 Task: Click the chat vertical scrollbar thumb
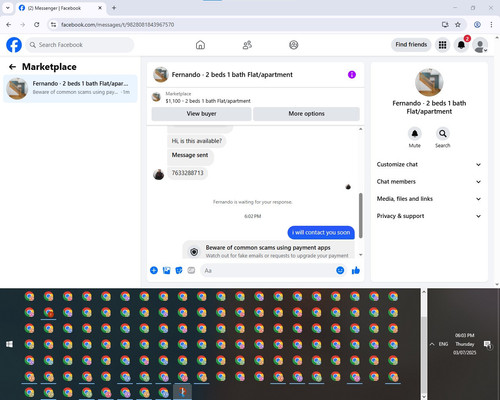click(x=360, y=215)
